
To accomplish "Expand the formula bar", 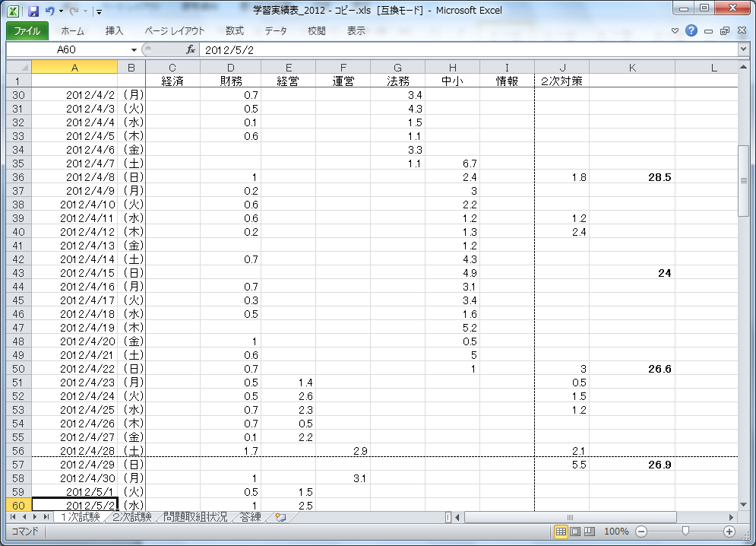I will pos(742,49).
